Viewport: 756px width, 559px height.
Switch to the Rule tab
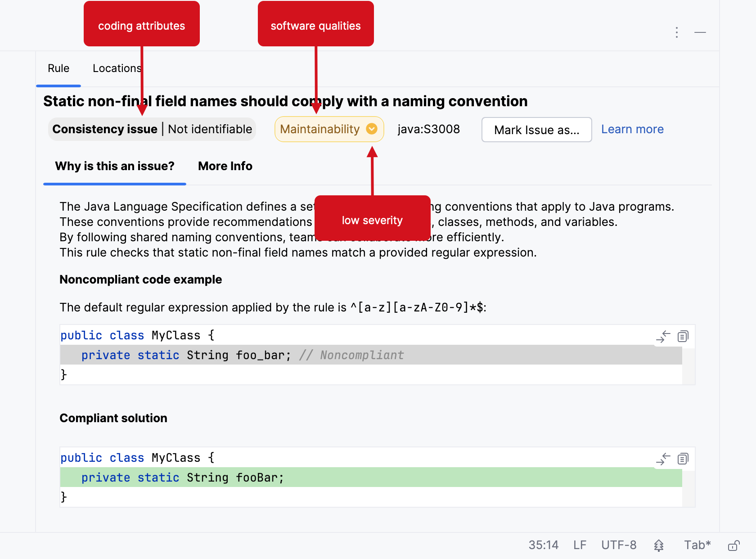click(58, 68)
